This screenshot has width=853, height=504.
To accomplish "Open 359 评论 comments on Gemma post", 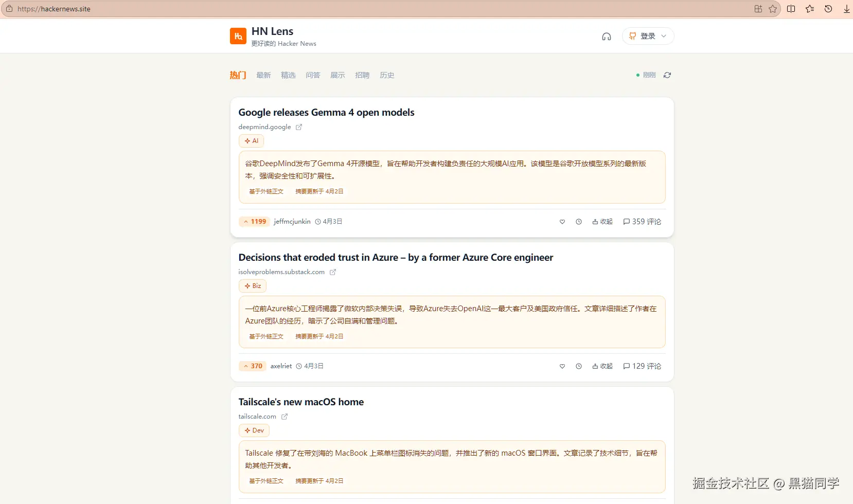I will point(642,222).
